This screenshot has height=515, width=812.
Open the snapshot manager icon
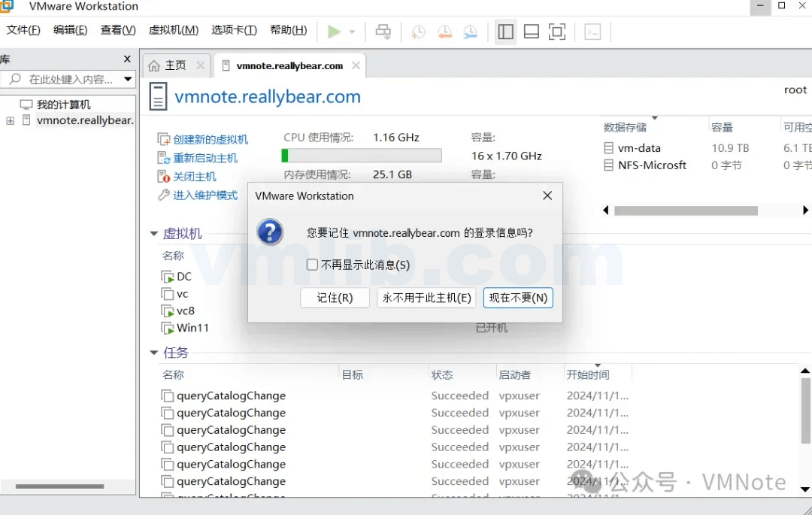(469, 32)
